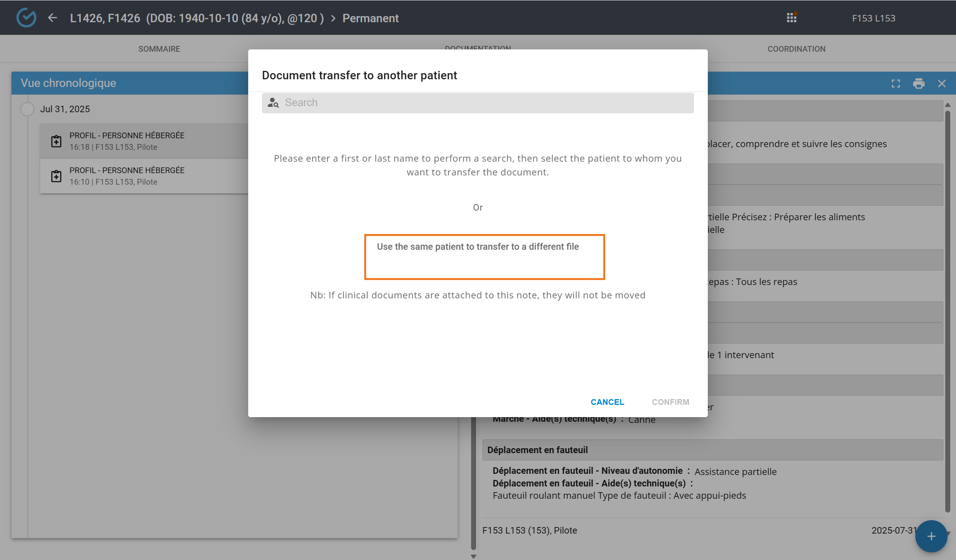Select the Jul 31, 2025 timeline marker
The height and width of the screenshot is (560, 956).
coord(27,109)
